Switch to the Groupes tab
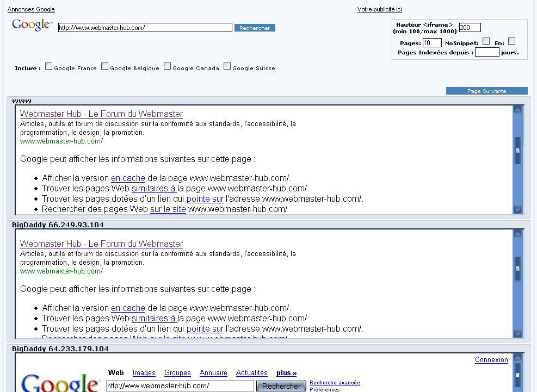This screenshot has width=537, height=392. (177, 372)
